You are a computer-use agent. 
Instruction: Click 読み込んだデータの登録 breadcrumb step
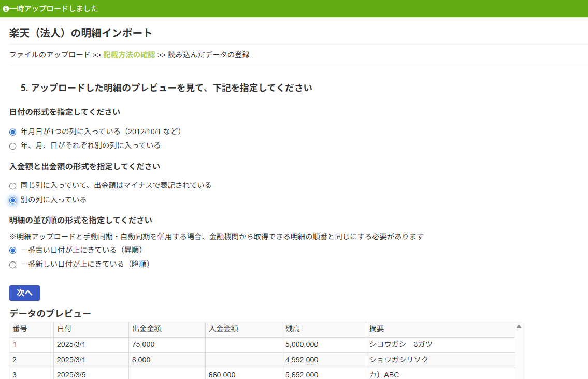point(209,55)
